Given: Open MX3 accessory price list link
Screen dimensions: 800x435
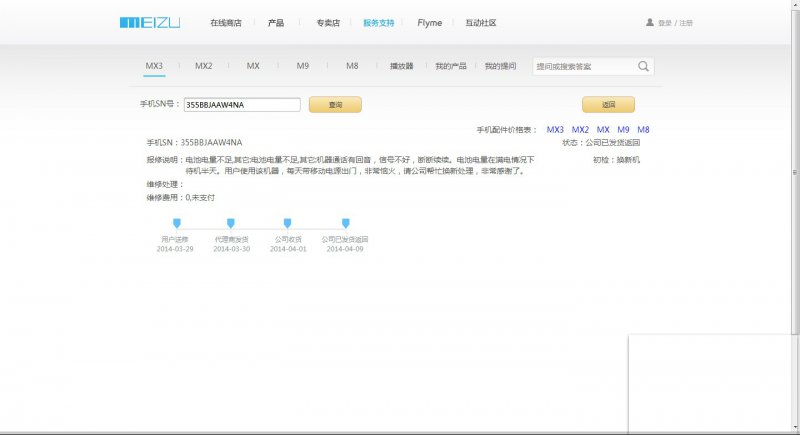Looking at the screenshot, I should [555, 130].
